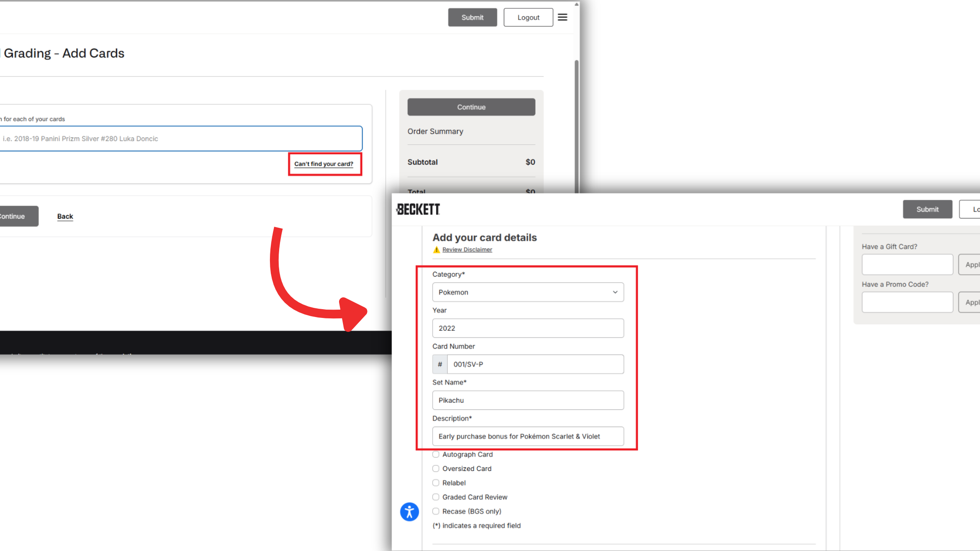Screen dimensions: 980x551
Task: Click the "$0" subtotal amount
Action: [530, 162]
